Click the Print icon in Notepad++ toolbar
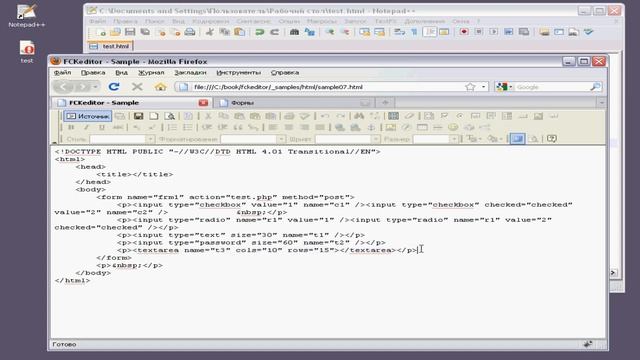640x360 pixels. point(190,32)
